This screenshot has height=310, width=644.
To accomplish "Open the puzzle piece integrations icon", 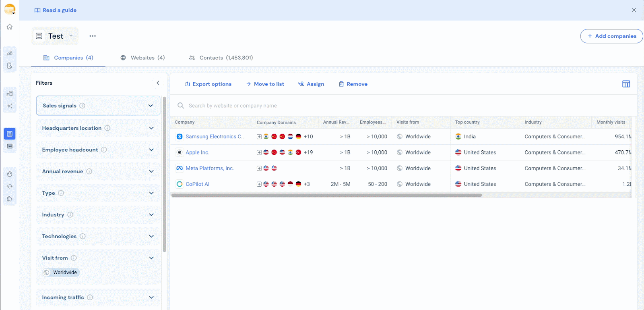I will pyautogui.click(x=10, y=199).
